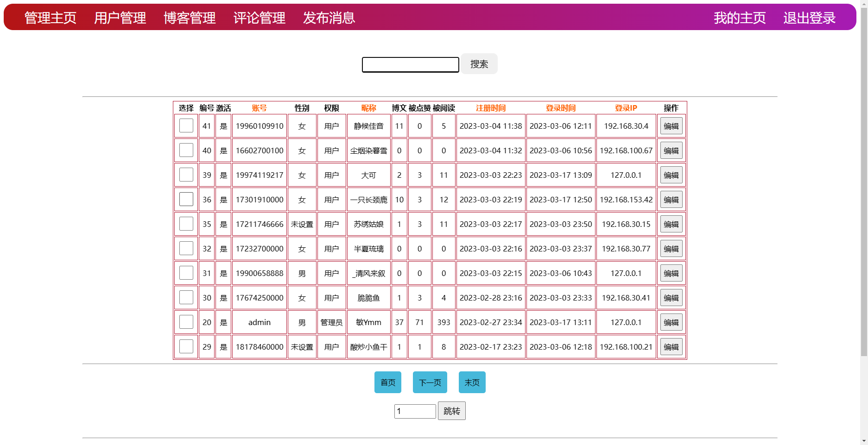The height and width of the screenshot is (445, 868).
Task: Click 编辑 for 一只长颈鹿
Action: click(x=671, y=200)
